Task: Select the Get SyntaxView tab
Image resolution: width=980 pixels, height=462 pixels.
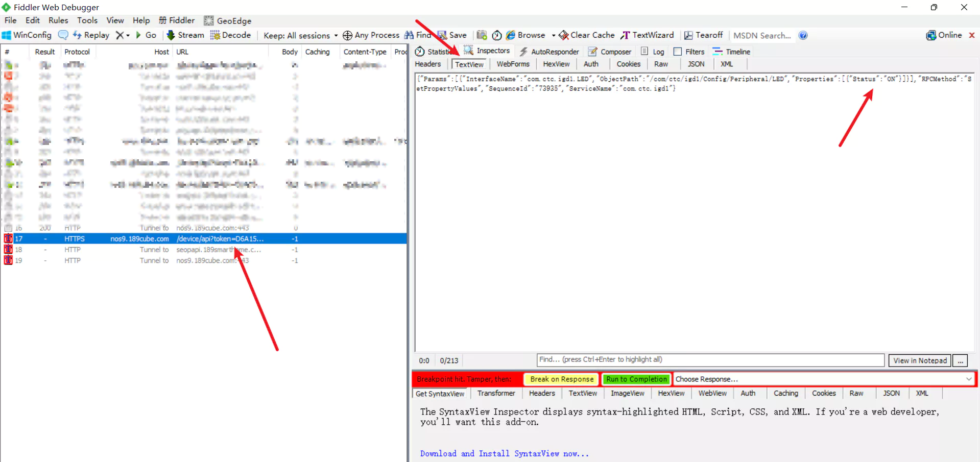Action: click(x=440, y=394)
